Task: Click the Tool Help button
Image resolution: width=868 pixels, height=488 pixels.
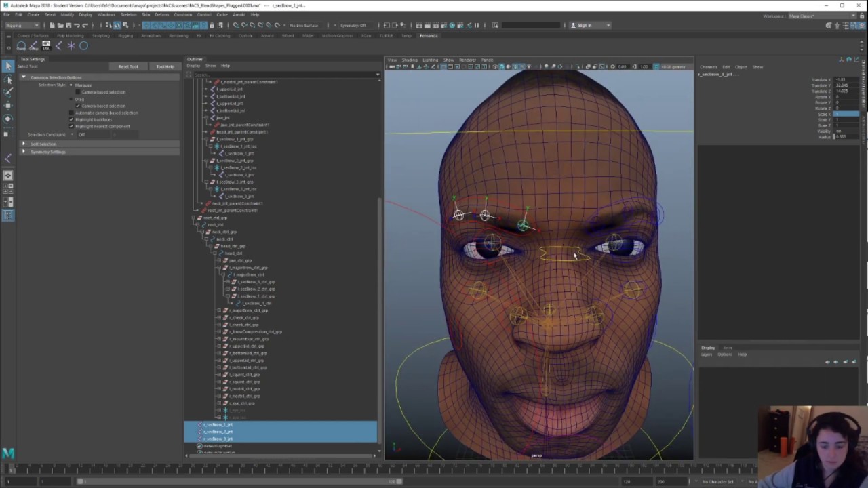Action: tap(164, 66)
